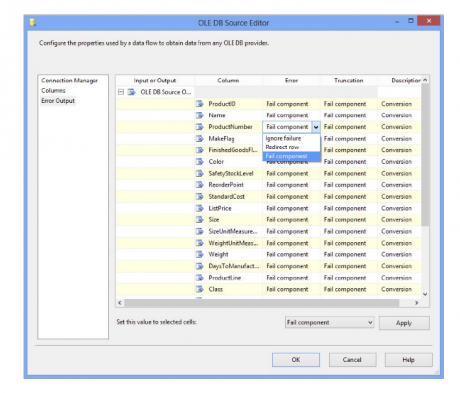Select the Error cell for SafetyStockLevel
The image size is (460, 393).
click(x=291, y=173)
